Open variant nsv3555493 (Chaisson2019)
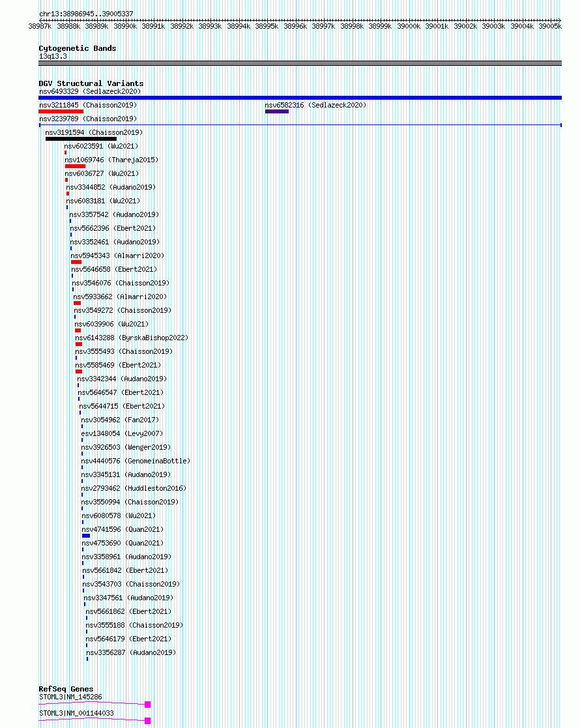The width and height of the screenshot is (580, 728). tap(124, 352)
